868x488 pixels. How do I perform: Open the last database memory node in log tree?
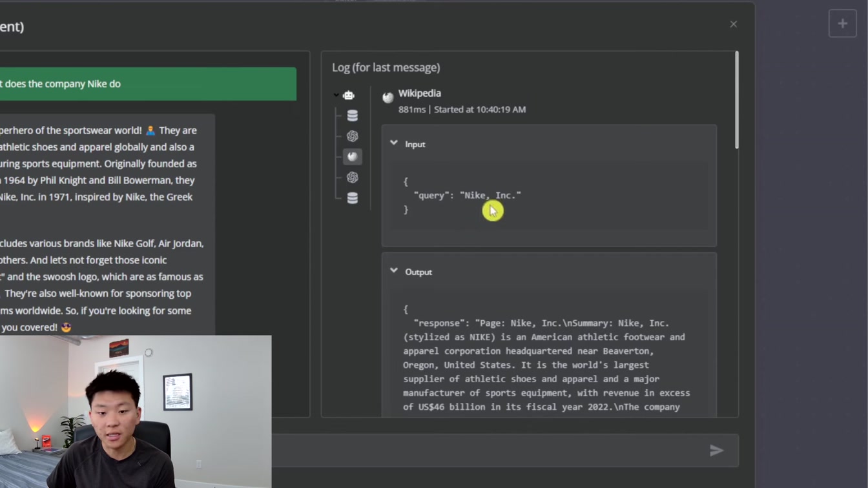(x=353, y=198)
